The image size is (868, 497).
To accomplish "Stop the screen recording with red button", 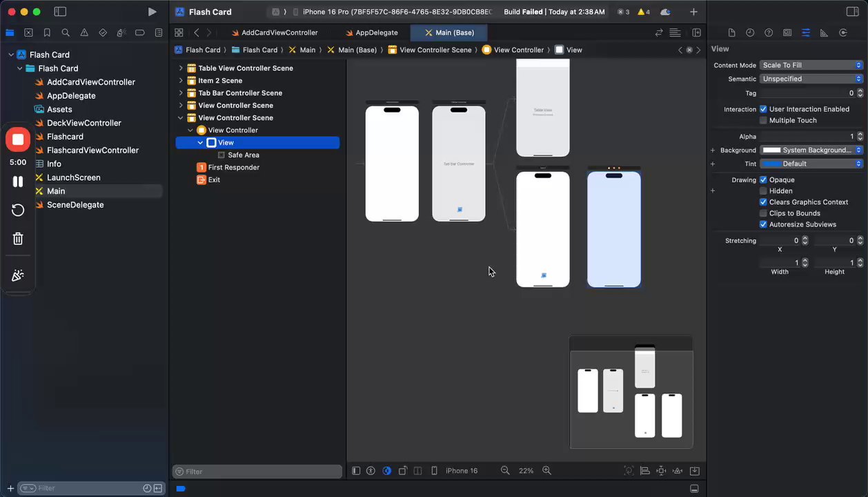I will click(18, 139).
